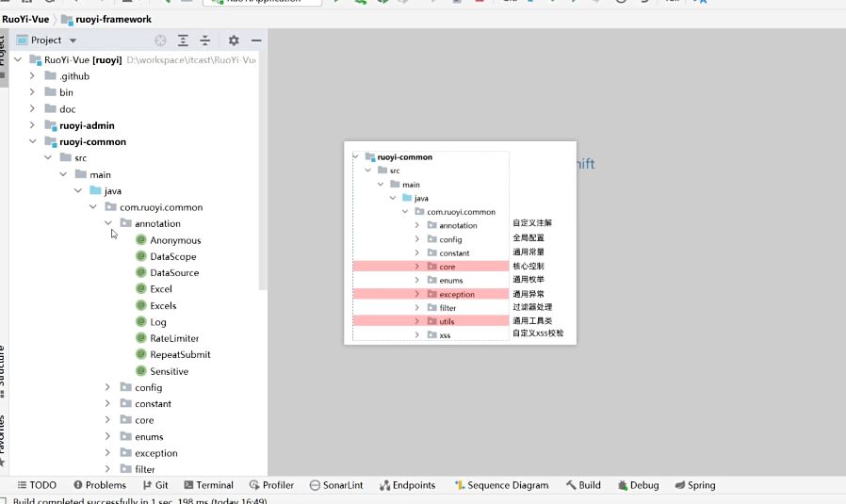Open the Problems tool window tab
Image resolution: width=846 pixels, height=504 pixels.
[100, 485]
